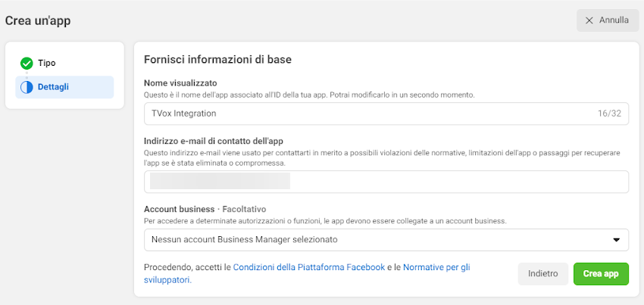Open the Dettagli step in sidebar
The height and width of the screenshot is (305, 644).
click(64, 87)
